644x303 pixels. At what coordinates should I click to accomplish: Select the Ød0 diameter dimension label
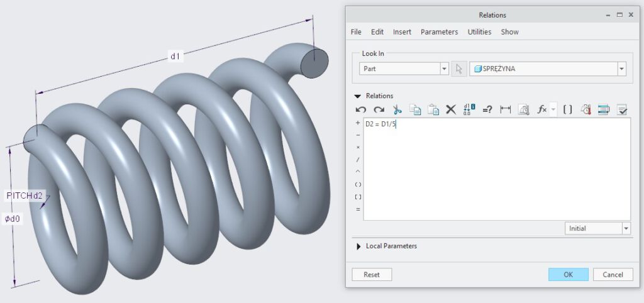tap(12, 219)
